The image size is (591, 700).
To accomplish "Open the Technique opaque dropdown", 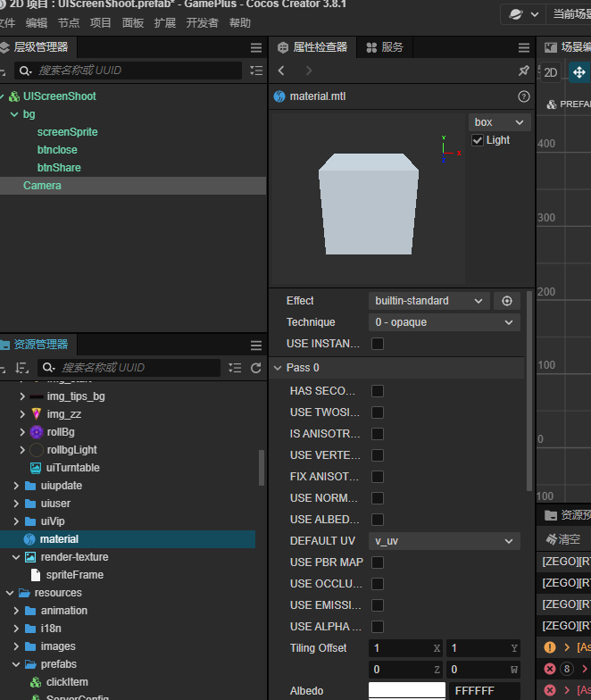I will (445, 322).
